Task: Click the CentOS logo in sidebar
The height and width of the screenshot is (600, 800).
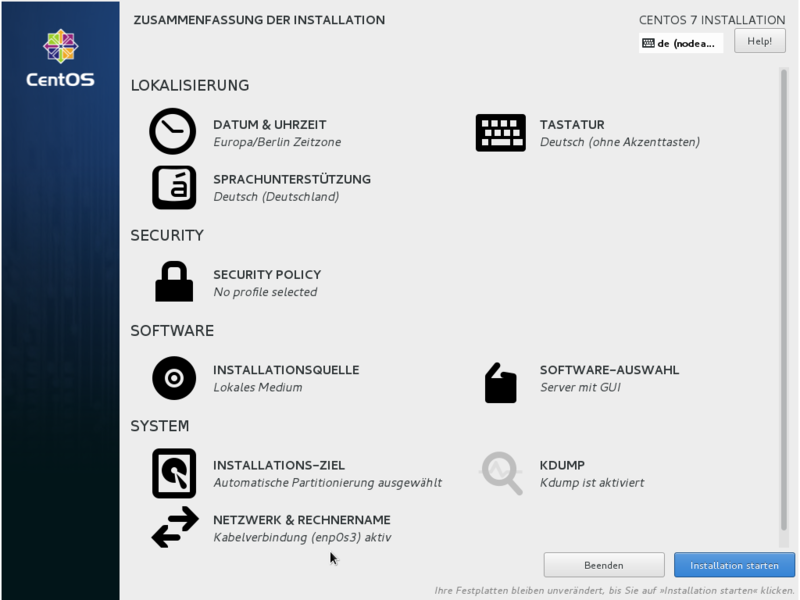Action: tap(60, 58)
